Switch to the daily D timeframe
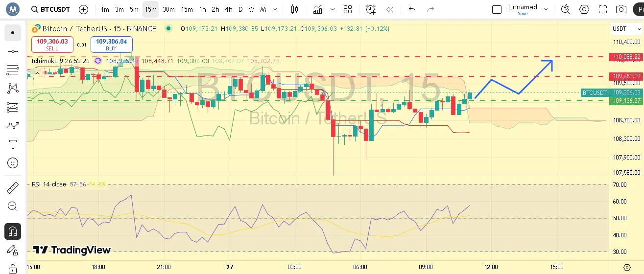This screenshot has height=274, width=644. click(x=240, y=9)
